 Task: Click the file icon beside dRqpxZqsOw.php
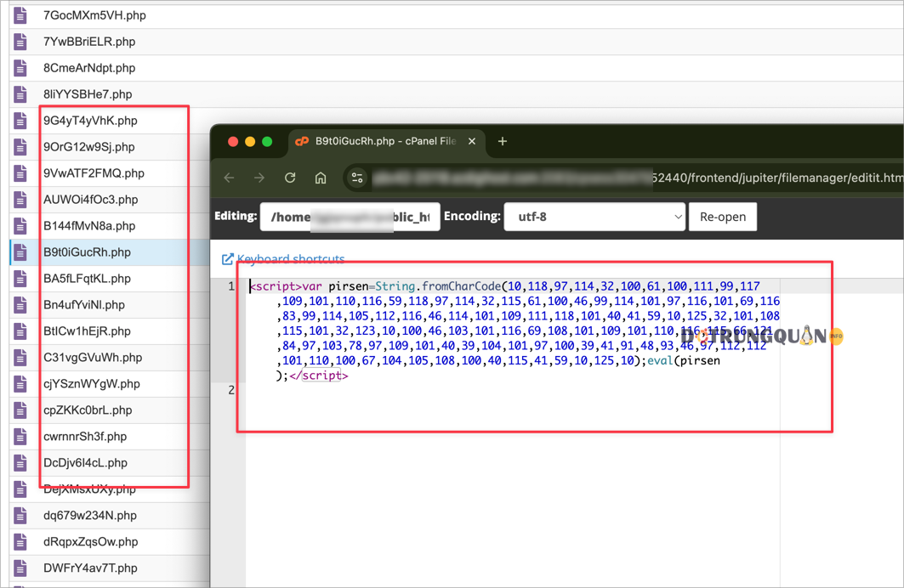click(20, 542)
